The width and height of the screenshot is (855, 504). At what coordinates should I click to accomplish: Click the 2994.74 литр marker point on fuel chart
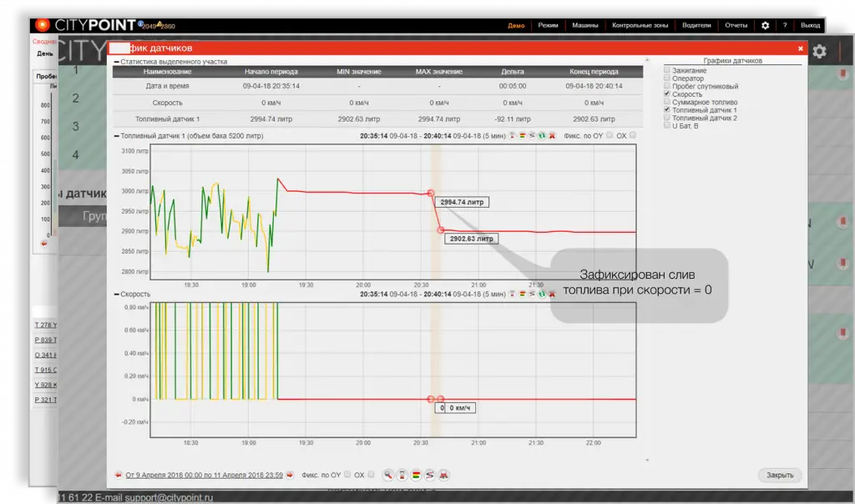(431, 194)
